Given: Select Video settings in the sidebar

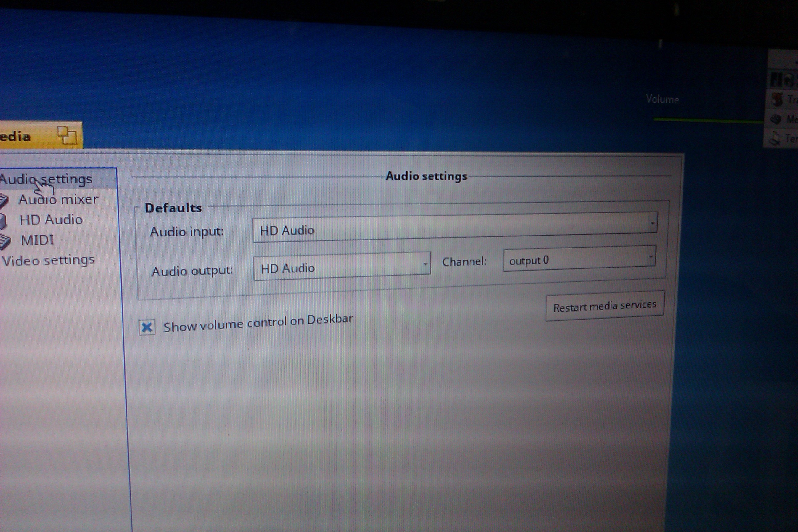Looking at the screenshot, I should click(48, 260).
